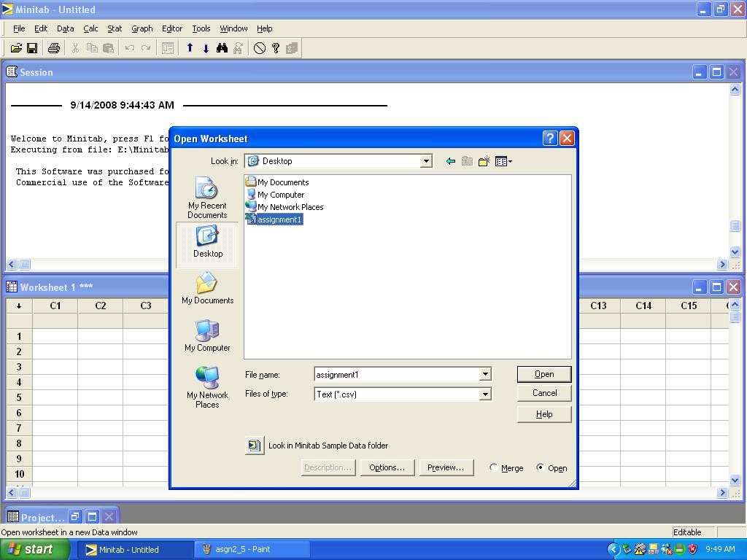Click Look in Minitab Sample Data folder icon
This screenshot has height=560, width=747.
pos(254,446)
